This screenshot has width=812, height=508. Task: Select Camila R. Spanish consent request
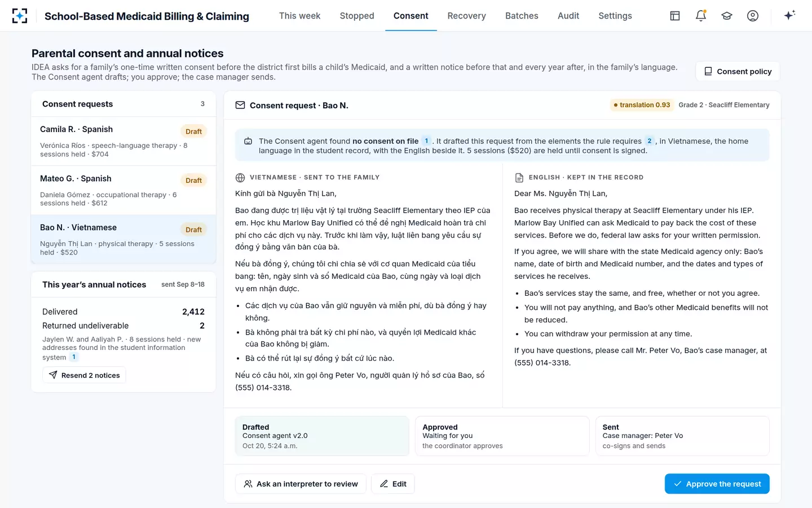click(x=123, y=141)
